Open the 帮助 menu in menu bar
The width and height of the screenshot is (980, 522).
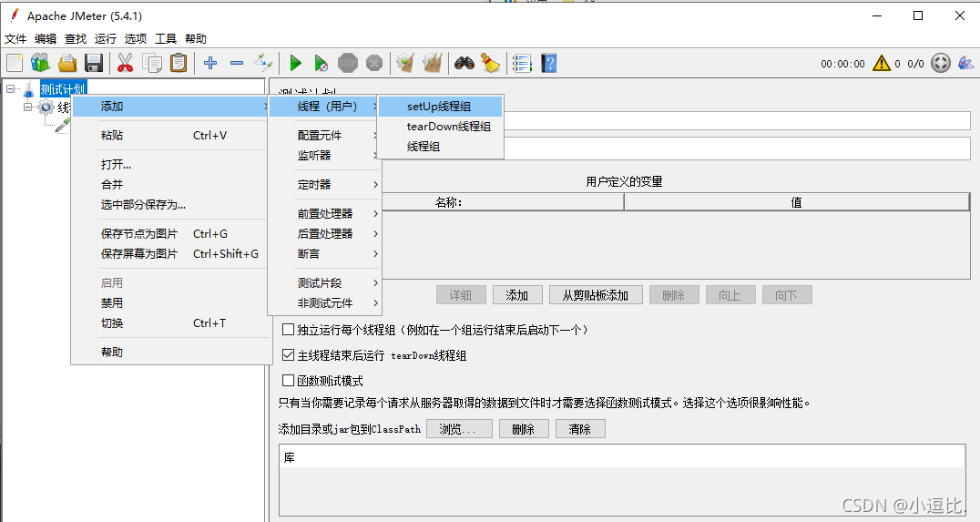point(196,39)
